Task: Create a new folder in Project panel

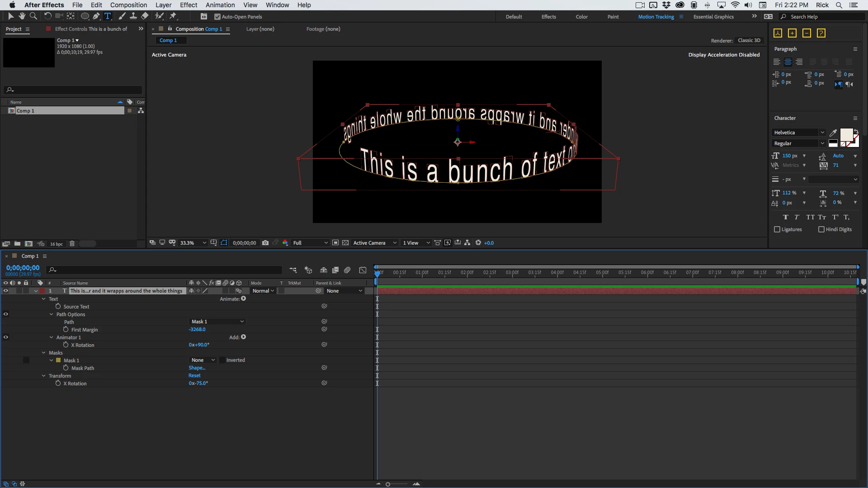Action: coord(17,244)
